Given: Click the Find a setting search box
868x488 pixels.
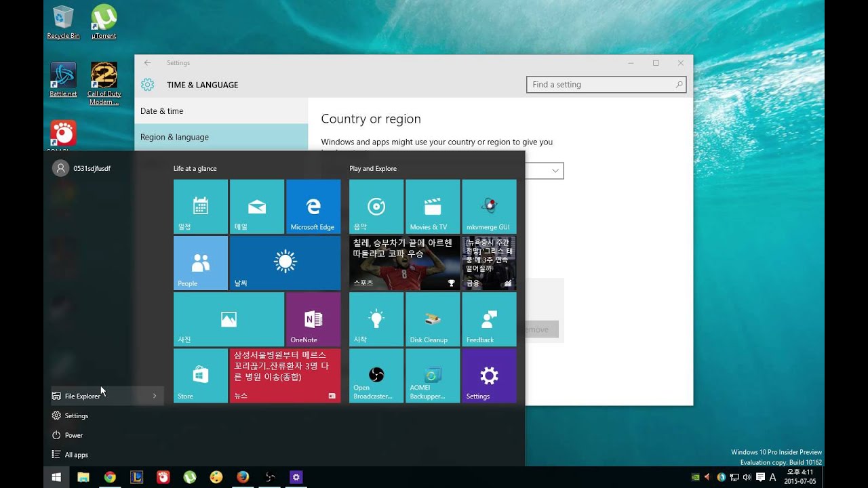Looking at the screenshot, I should 606,85.
